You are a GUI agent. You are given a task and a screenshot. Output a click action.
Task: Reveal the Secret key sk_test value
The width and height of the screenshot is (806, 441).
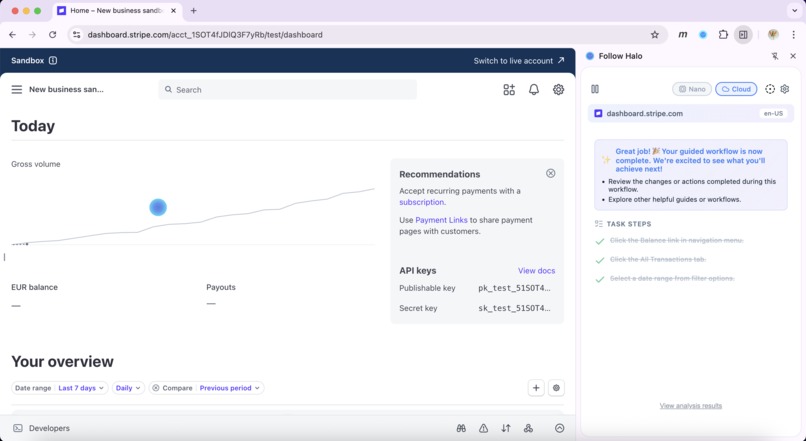pos(514,308)
